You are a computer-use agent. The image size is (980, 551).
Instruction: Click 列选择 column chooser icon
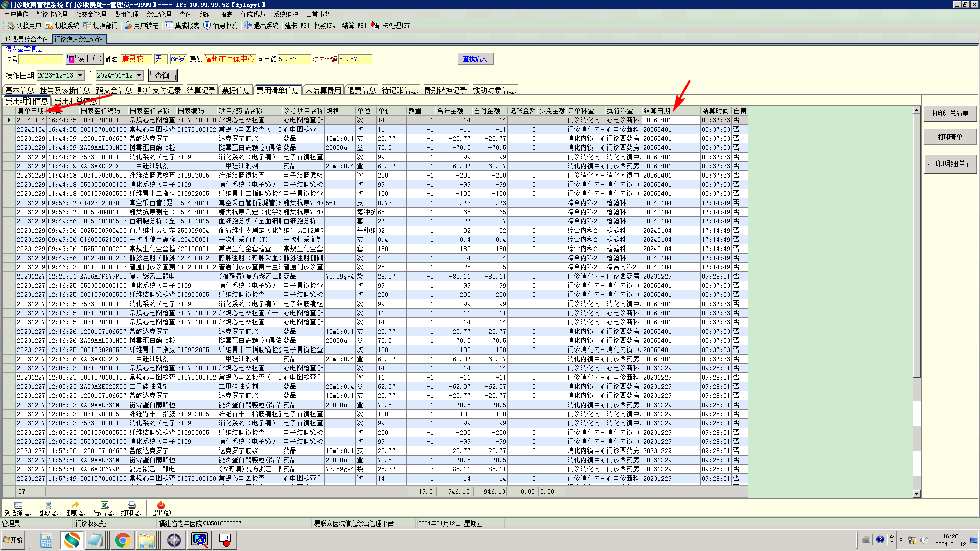click(18, 505)
